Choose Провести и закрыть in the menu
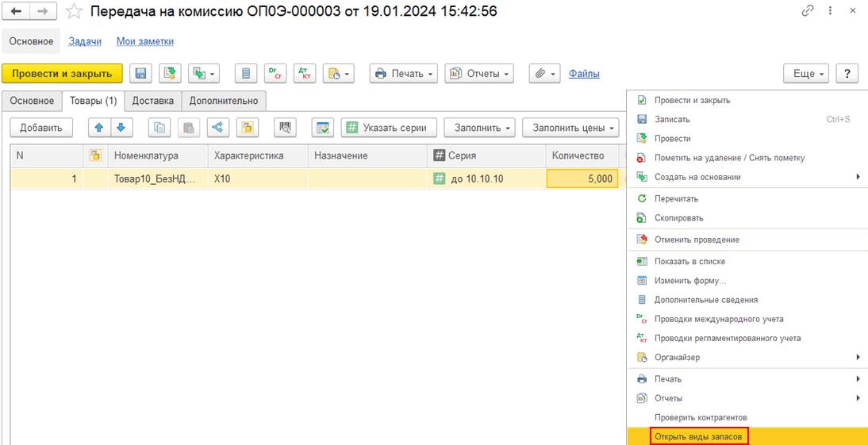Image resolution: width=868 pixels, height=445 pixels. (747, 101)
